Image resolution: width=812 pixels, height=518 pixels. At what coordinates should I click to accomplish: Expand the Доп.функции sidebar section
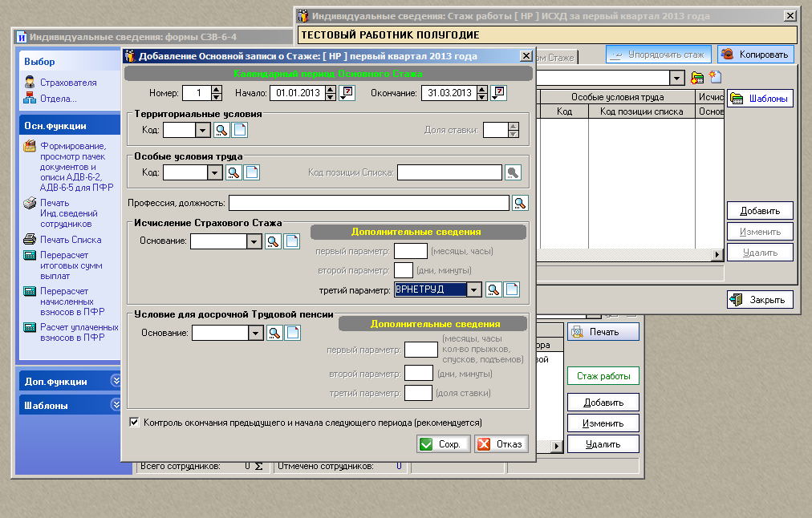[115, 382]
